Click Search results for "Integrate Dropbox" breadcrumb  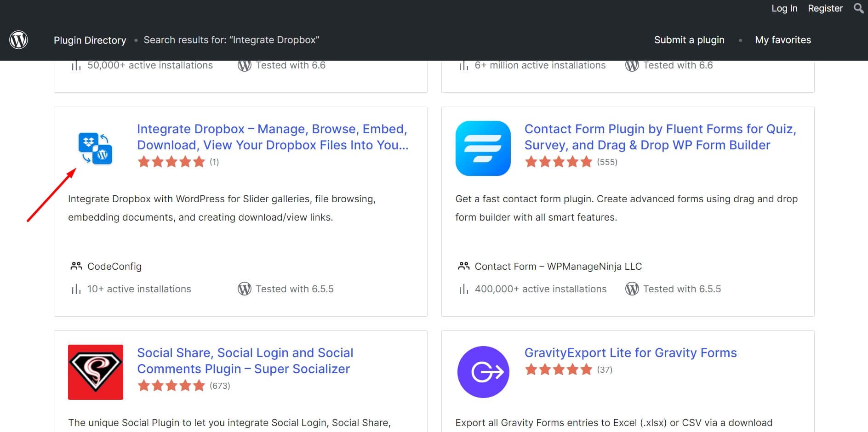[231, 40]
